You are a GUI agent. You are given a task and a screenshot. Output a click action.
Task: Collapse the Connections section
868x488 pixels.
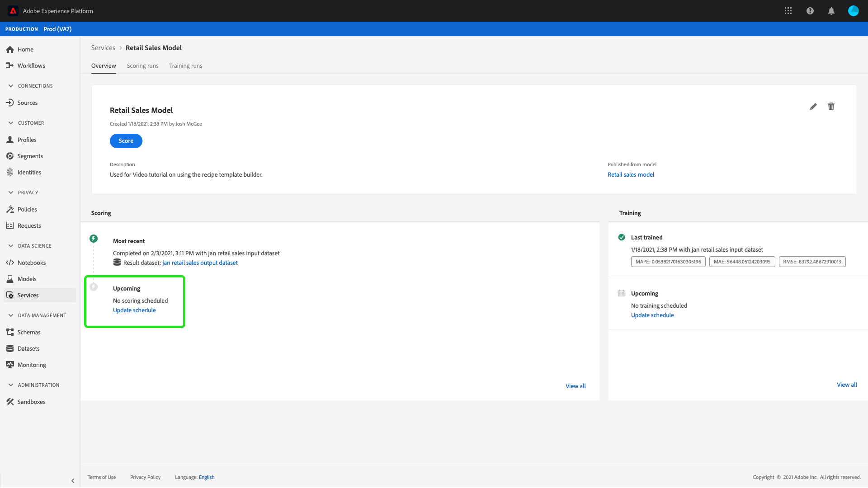(11, 86)
